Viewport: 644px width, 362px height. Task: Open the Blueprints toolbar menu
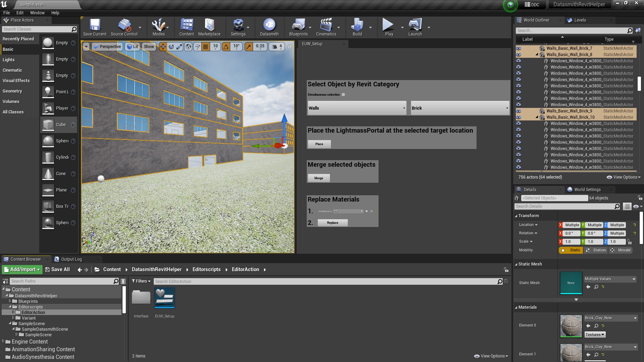click(x=298, y=27)
